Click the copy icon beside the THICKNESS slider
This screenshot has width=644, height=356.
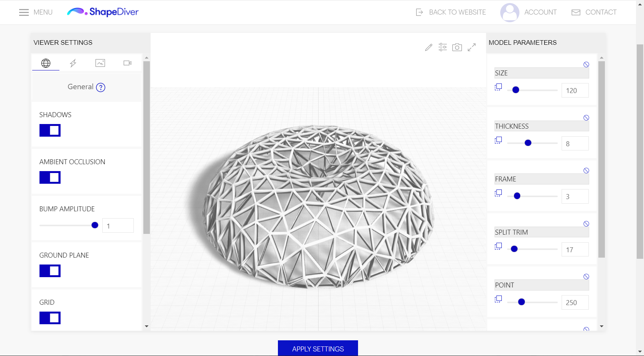[x=498, y=140]
